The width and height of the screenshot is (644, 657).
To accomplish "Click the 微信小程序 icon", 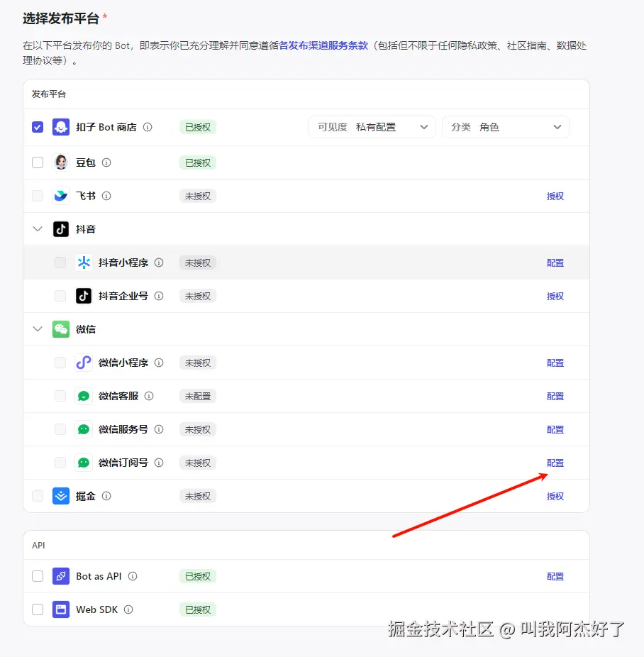I will 83,363.
